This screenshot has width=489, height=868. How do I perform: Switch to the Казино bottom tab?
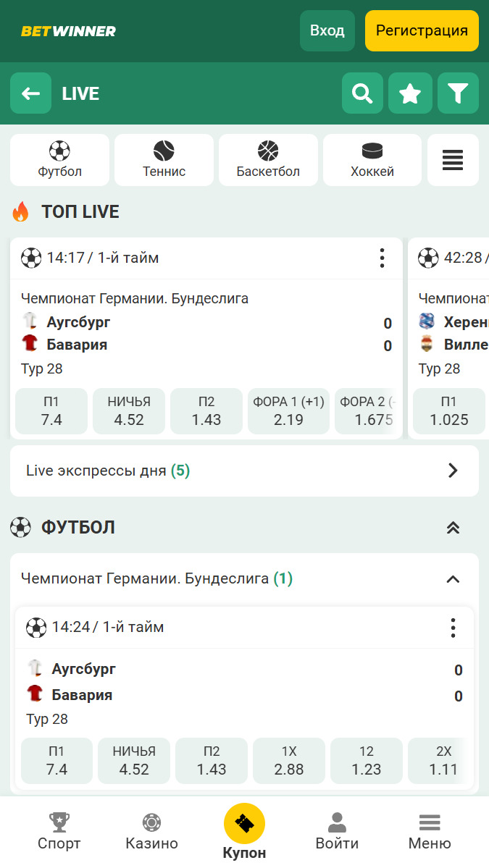tap(151, 832)
